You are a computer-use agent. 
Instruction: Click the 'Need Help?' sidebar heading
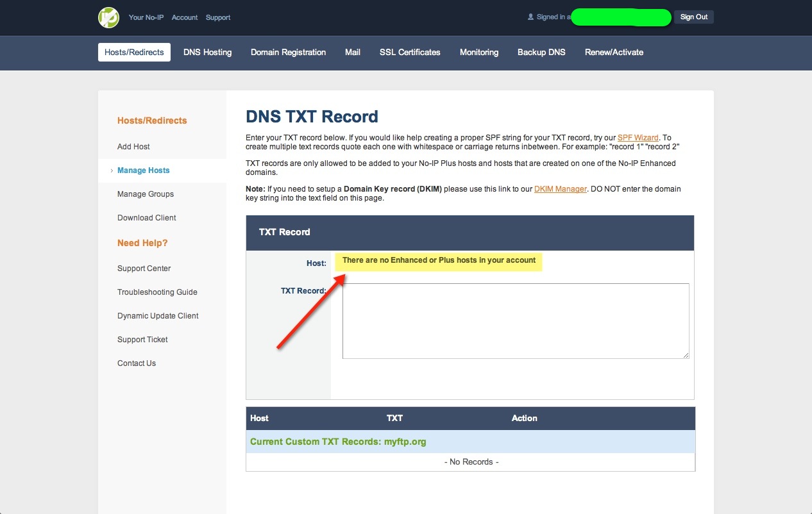[x=142, y=243]
